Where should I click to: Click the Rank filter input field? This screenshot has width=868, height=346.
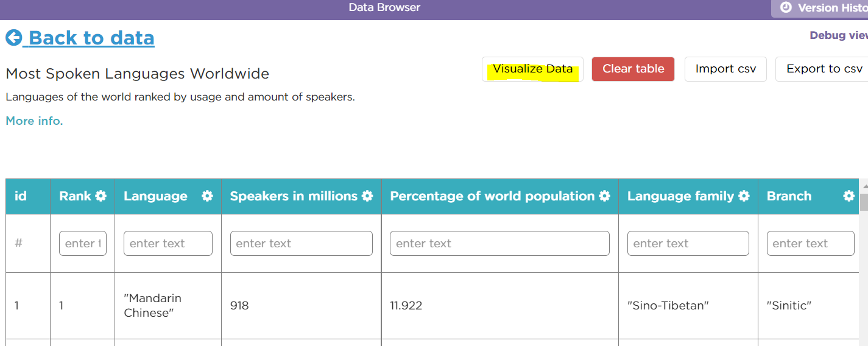coord(83,243)
